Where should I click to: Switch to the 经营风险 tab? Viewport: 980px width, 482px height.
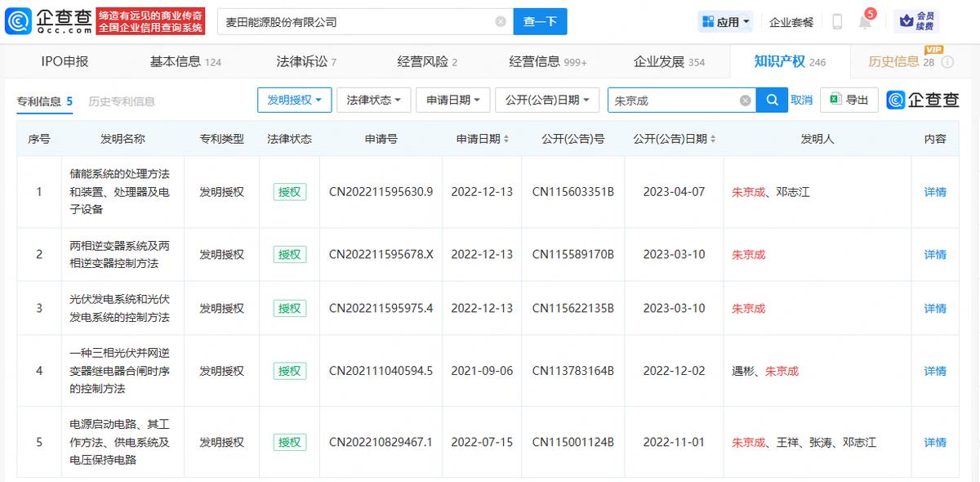tap(427, 61)
